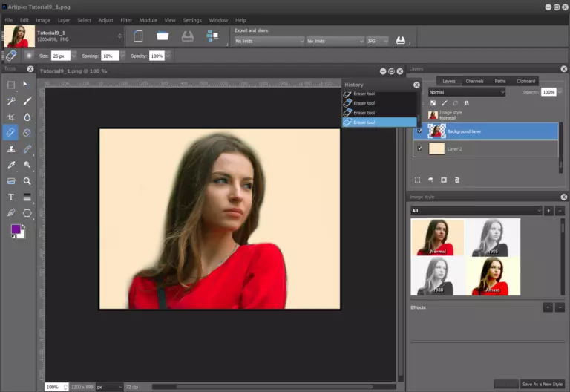Toggle visibility checkbox of Background layer
Image resolution: width=570 pixels, height=392 pixels.
point(419,131)
